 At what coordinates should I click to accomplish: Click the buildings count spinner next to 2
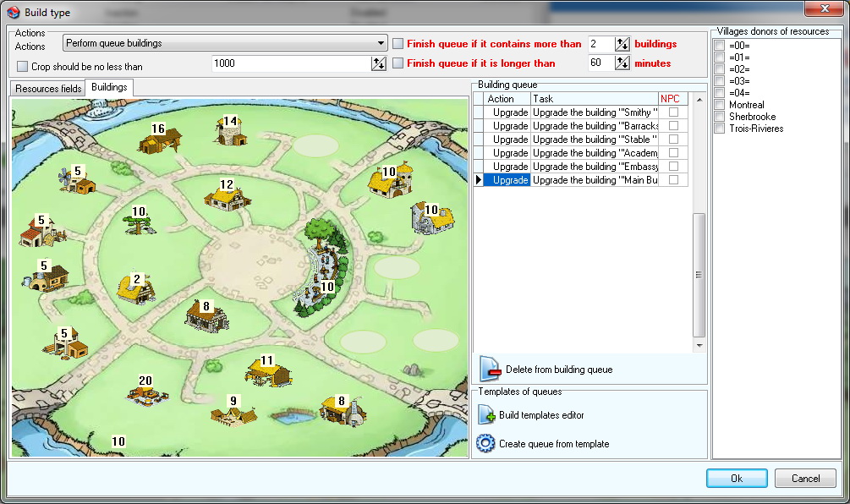[x=622, y=44]
